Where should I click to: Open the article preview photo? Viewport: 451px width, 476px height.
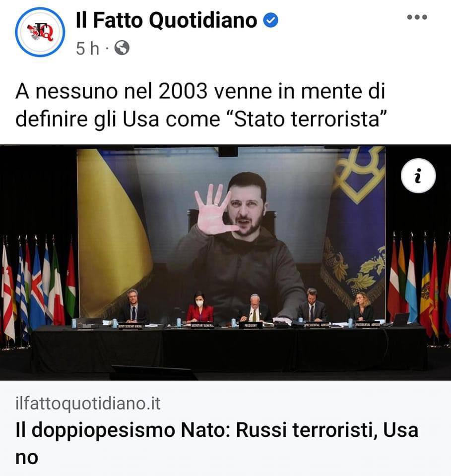tap(225, 263)
